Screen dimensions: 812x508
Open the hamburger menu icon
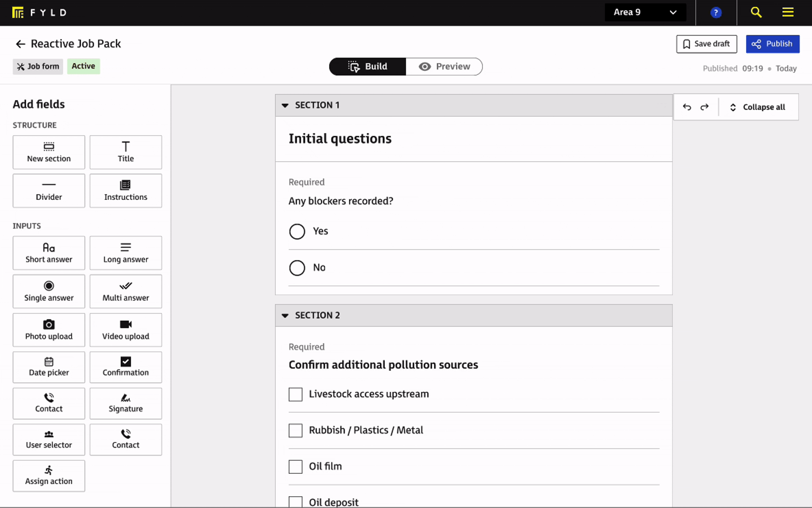point(787,12)
